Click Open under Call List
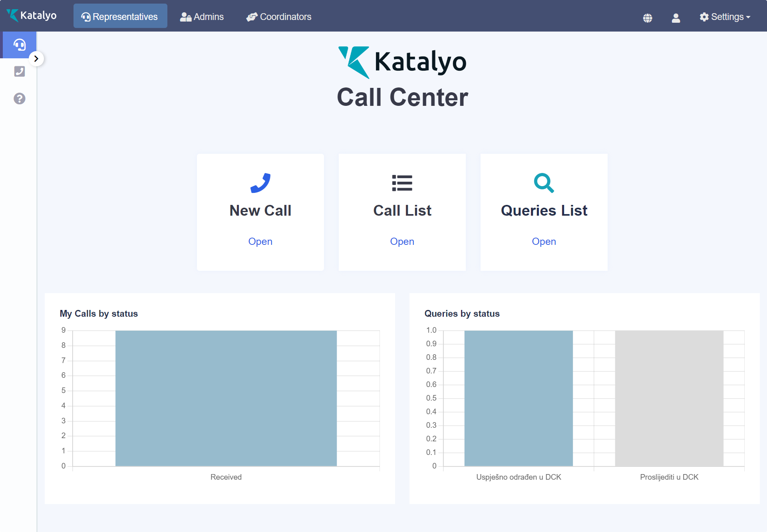Screen dimensions: 767x532 click(402, 242)
